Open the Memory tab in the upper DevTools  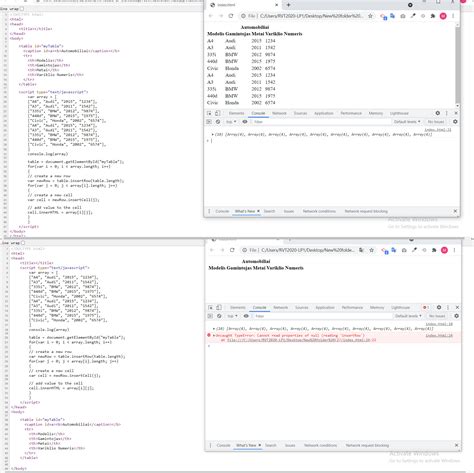coord(376,113)
